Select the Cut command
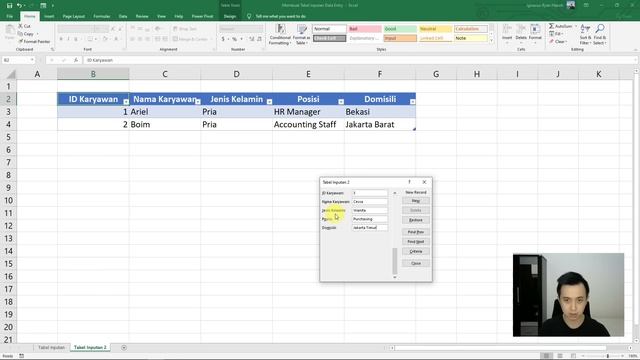Screen dimensions: 640x360 pos(24,26)
